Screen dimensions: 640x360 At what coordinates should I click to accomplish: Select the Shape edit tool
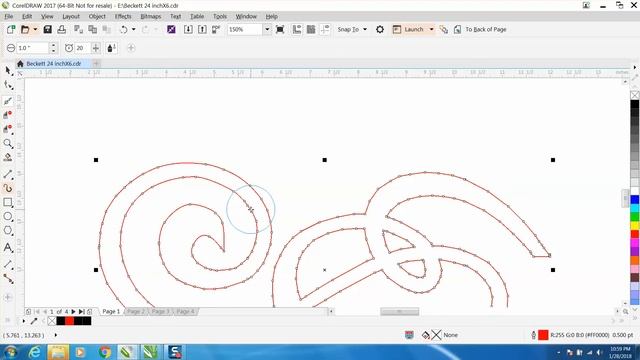[x=8, y=85]
